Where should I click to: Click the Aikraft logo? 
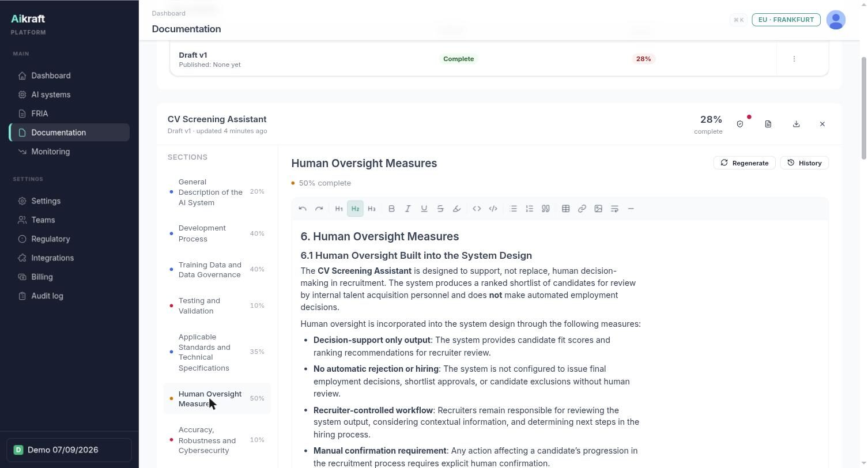(x=28, y=19)
